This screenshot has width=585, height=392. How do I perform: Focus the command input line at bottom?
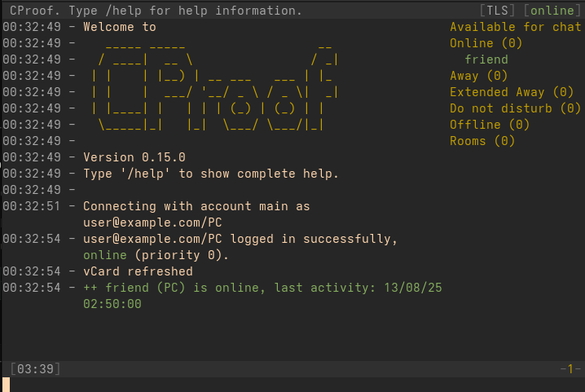(x=292, y=385)
